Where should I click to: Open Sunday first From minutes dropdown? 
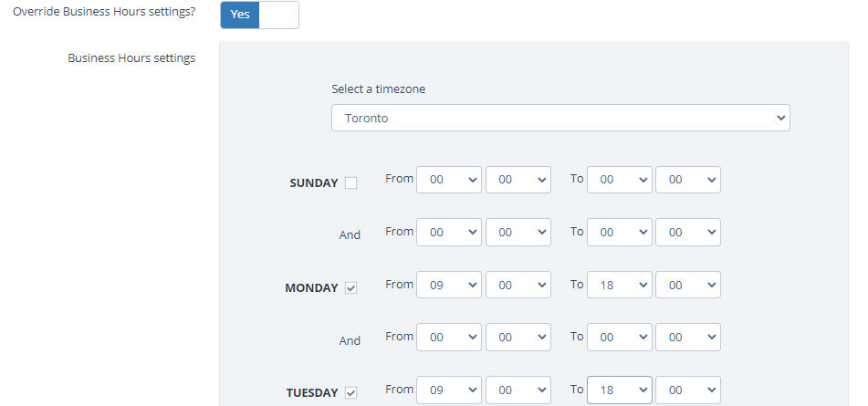pyautogui.click(x=518, y=180)
